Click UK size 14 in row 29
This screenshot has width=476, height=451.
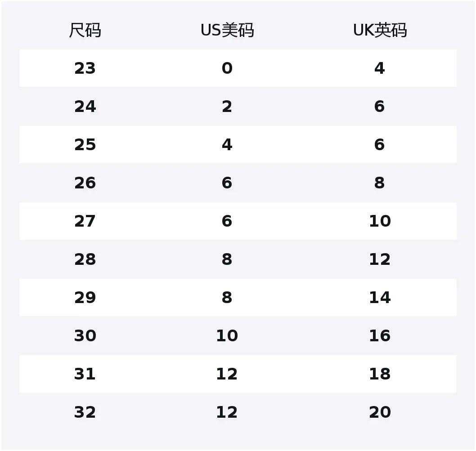click(380, 298)
